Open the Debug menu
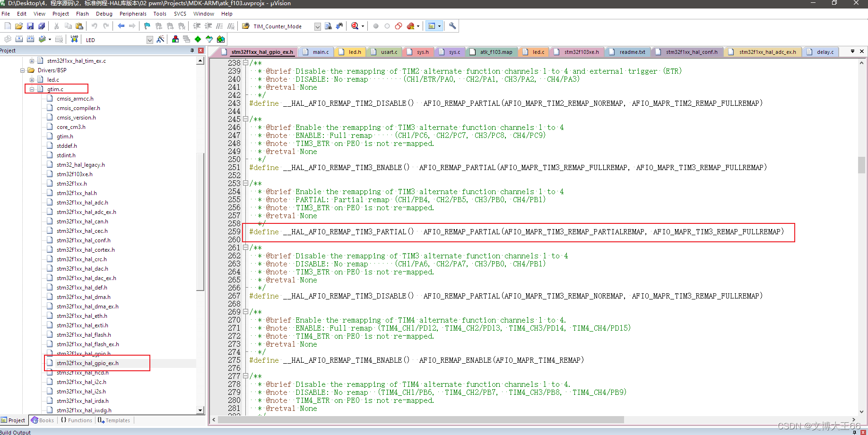 tap(104, 14)
